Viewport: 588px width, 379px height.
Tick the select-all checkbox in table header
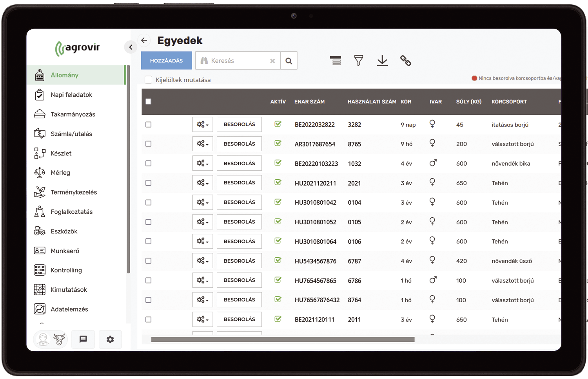point(148,101)
